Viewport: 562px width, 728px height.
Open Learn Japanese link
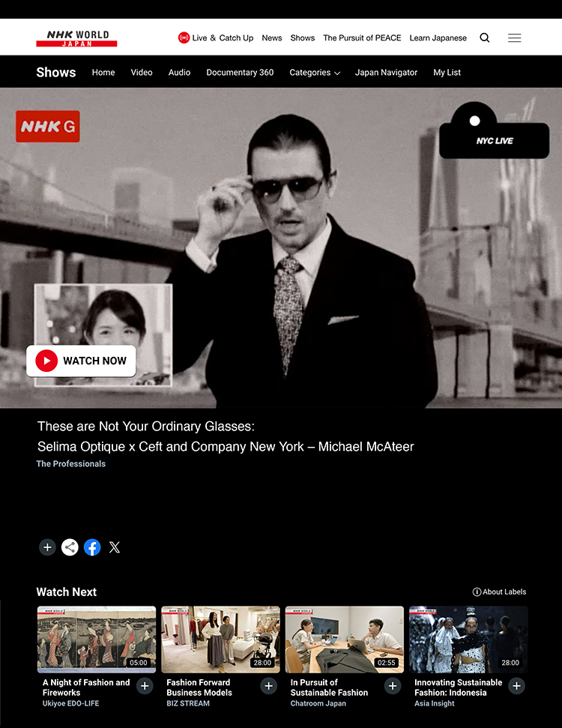438,37
